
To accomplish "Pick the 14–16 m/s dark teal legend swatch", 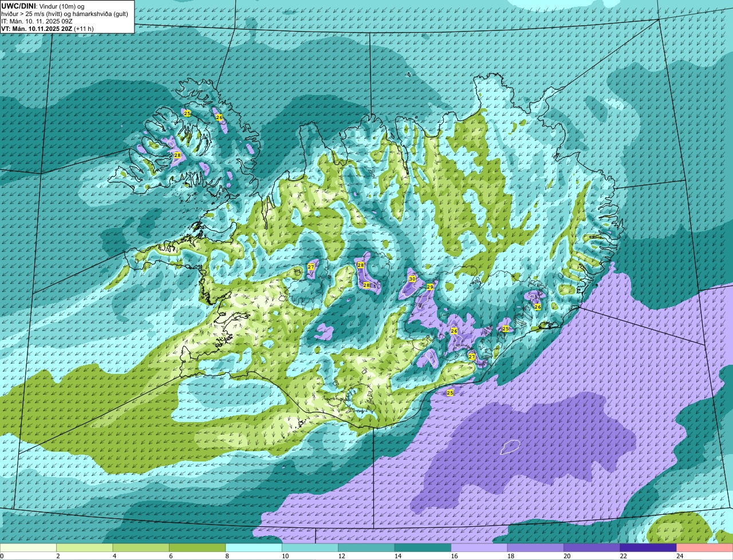I will (423, 547).
